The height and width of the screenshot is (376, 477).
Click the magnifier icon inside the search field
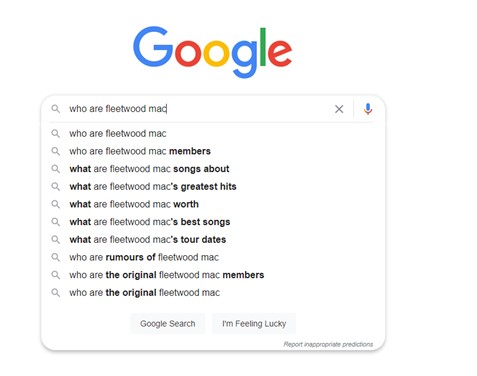[56, 109]
